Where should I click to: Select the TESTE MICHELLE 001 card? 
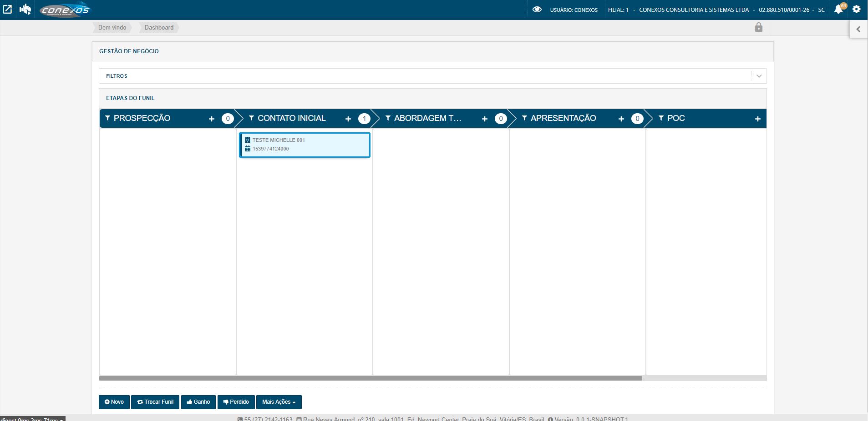pos(305,145)
